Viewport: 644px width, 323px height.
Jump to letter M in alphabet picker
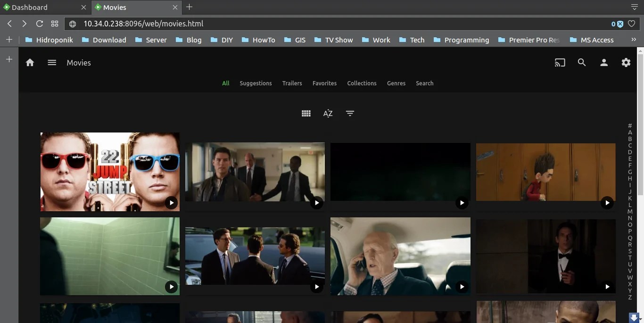[630, 212]
